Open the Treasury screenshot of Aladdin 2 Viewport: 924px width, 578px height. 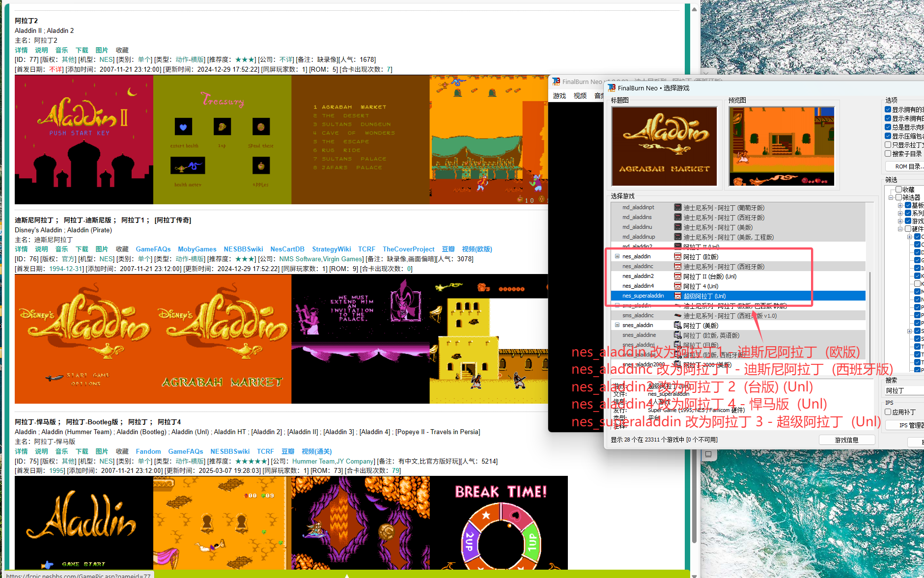coord(222,139)
